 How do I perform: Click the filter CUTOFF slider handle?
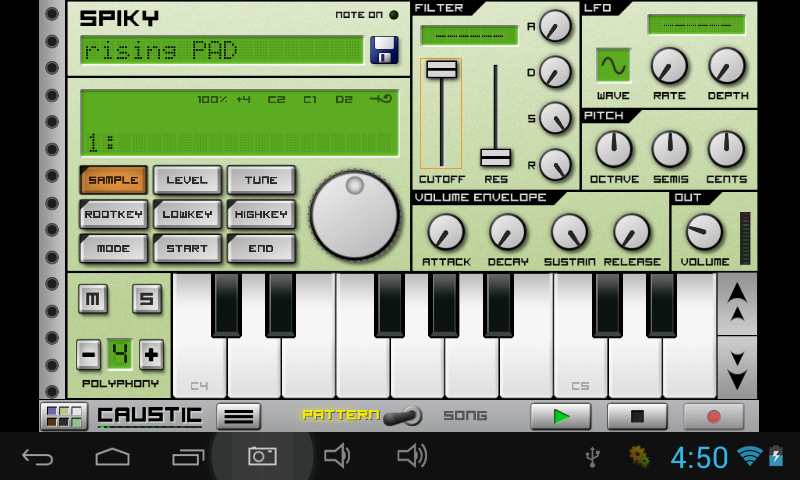(441, 69)
